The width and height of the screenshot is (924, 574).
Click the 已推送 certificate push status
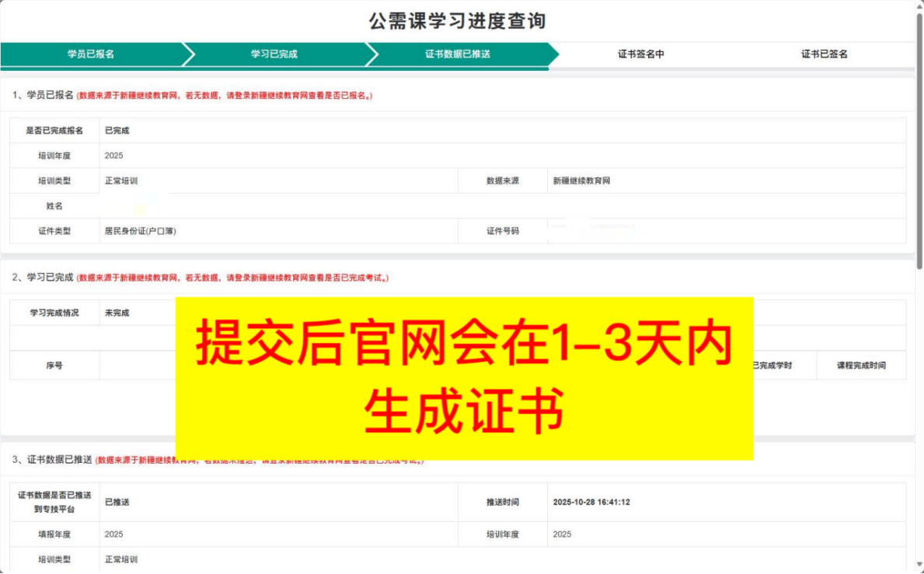pos(117,502)
